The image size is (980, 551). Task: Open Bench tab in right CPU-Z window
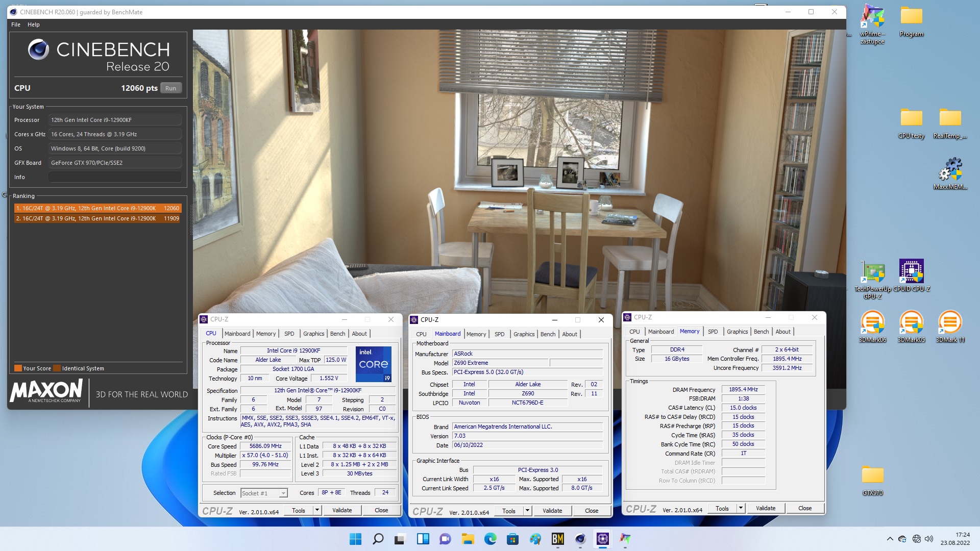tap(761, 332)
